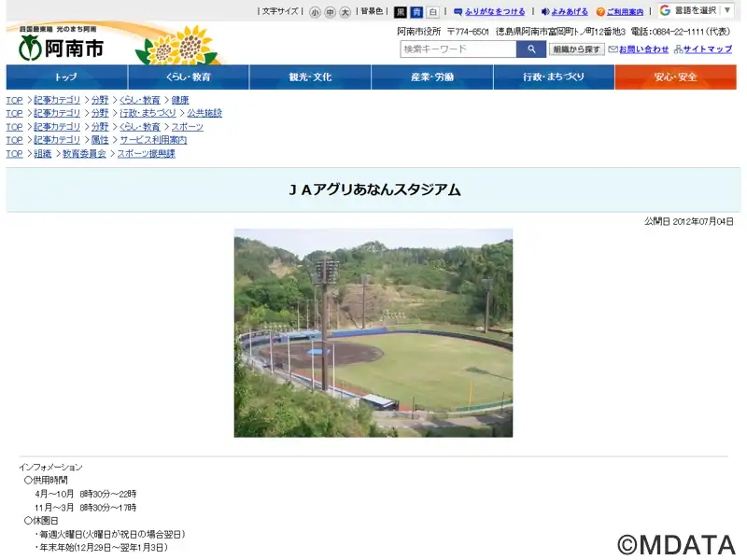The image size is (747, 560).
Task: Open the Google language selector dropdown
Action: 696,10
